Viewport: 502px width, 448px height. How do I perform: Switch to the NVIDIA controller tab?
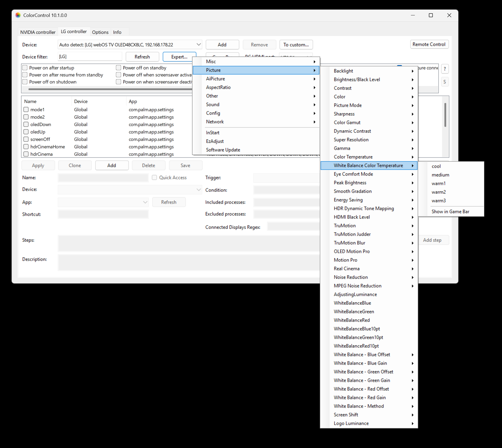tap(38, 32)
